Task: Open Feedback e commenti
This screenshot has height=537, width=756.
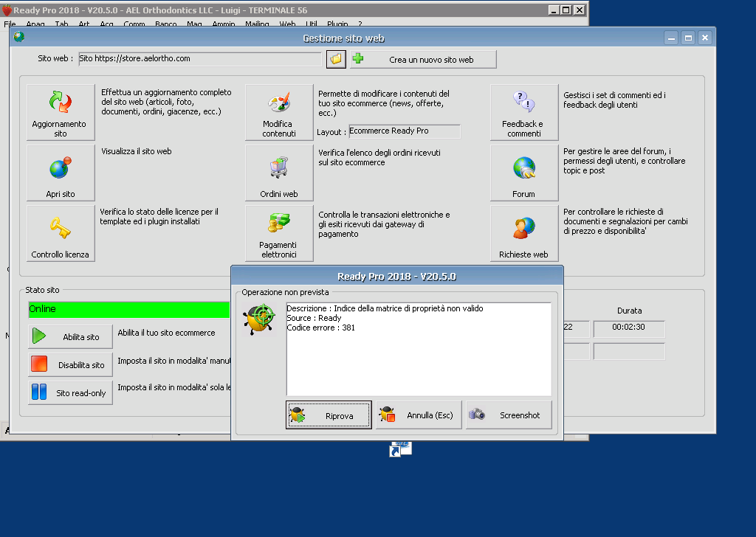Action: [524, 112]
